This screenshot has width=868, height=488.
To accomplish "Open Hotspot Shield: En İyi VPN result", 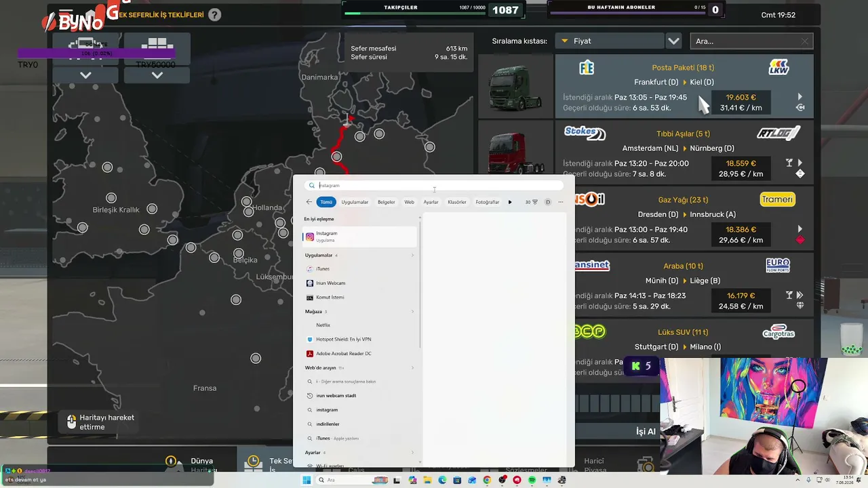I will coord(359,340).
